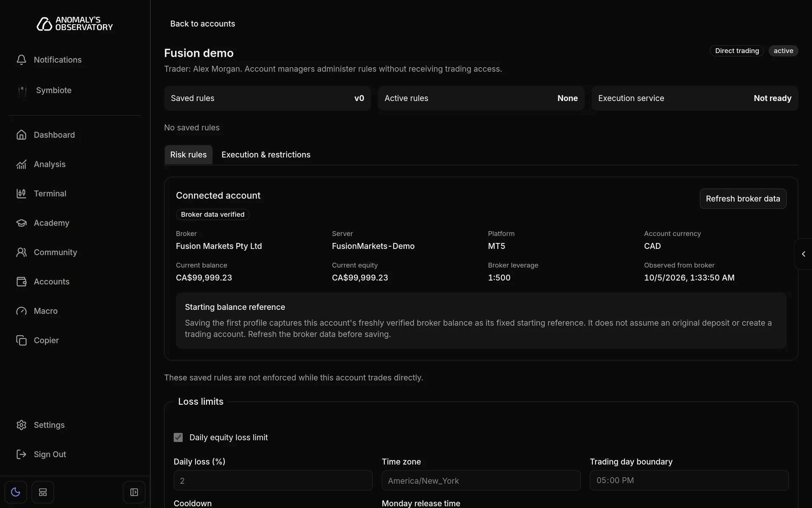Open Terminal candlestick icon
Image resolution: width=812 pixels, height=508 pixels.
[x=22, y=193]
